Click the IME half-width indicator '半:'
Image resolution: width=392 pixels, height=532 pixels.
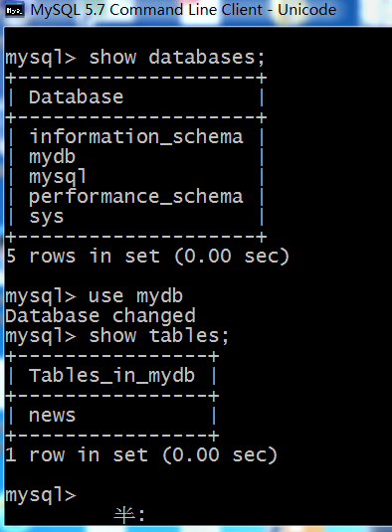click(129, 515)
